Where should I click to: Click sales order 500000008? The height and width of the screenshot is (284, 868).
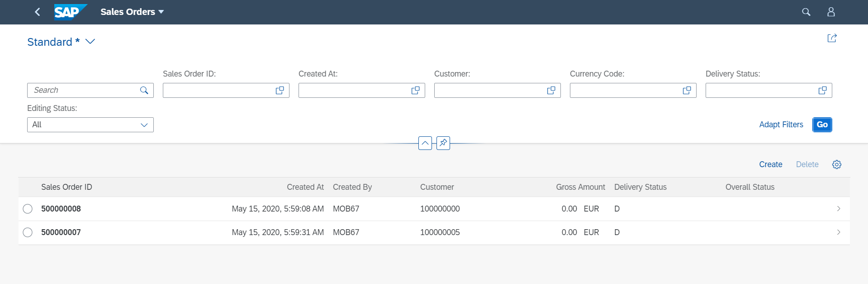coord(61,209)
